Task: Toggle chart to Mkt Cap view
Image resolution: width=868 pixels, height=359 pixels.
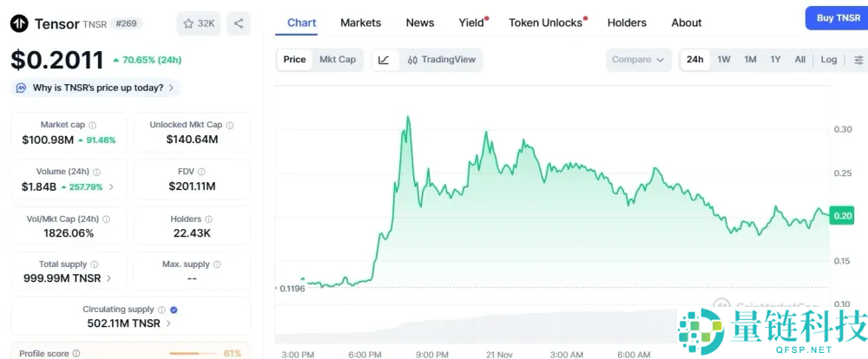Action: pyautogui.click(x=338, y=60)
